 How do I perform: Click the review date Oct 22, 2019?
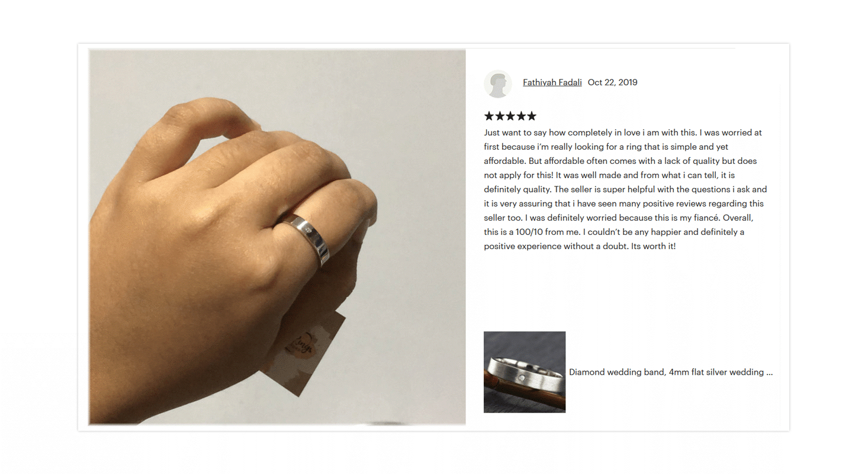coord(612,82)
